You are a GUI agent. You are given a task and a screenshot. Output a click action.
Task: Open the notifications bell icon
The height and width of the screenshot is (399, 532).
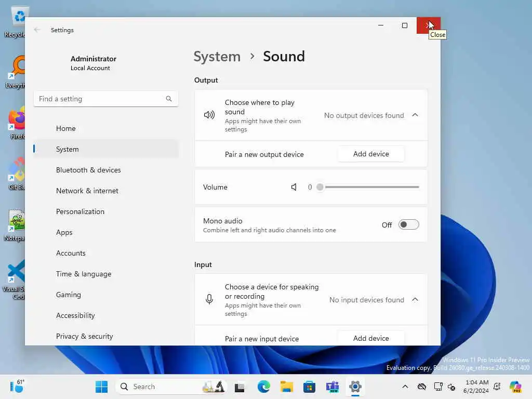point(497,387)
